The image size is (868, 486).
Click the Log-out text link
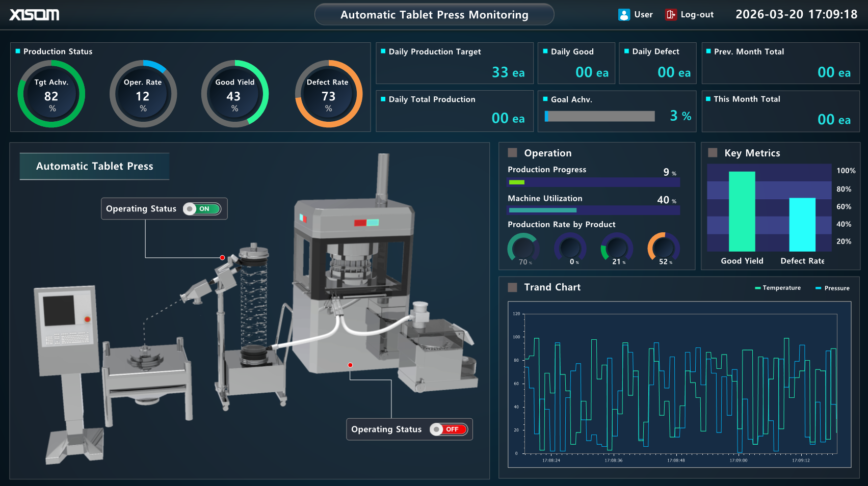click(x=696, y=14)
